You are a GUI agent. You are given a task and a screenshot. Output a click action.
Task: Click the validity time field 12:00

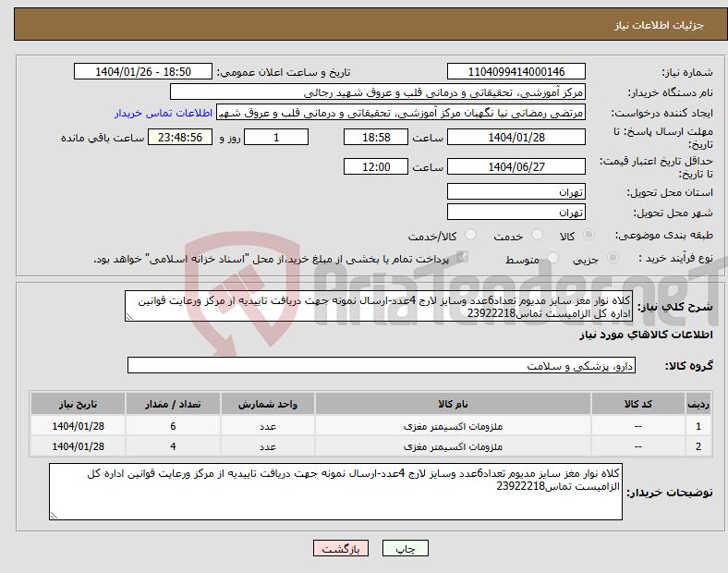[x=376, y=166]
